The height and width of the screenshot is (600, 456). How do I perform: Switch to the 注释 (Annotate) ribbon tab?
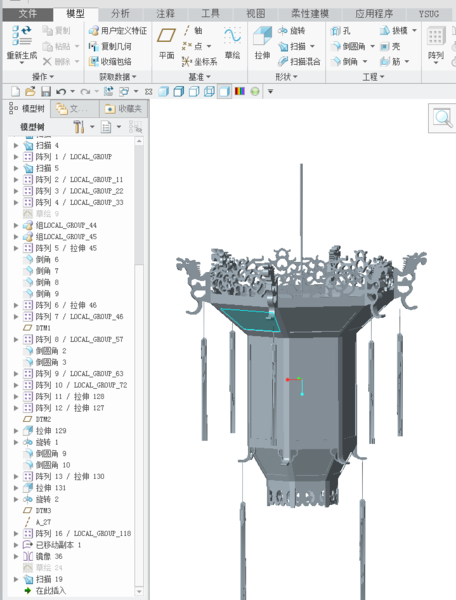(165, 14)
